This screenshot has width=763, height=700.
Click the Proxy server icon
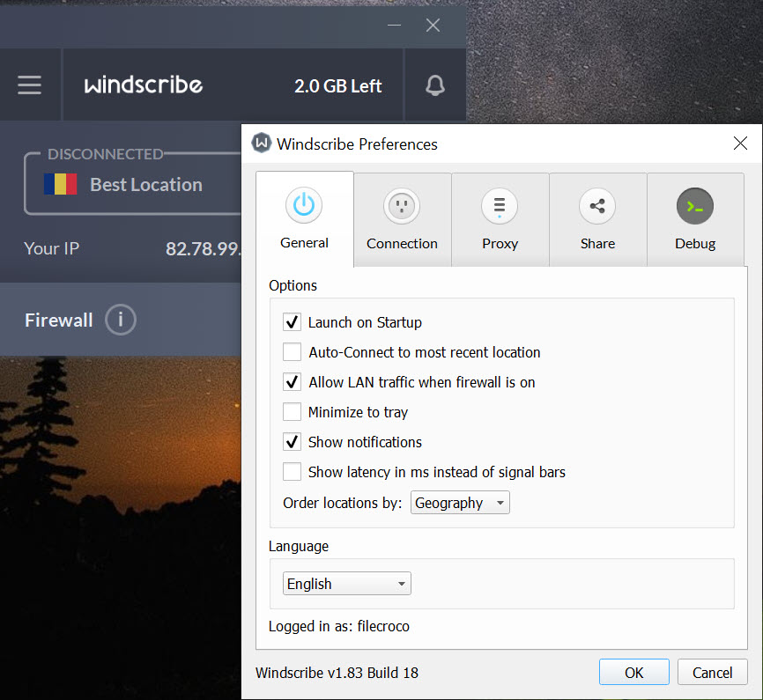point(500,206)
